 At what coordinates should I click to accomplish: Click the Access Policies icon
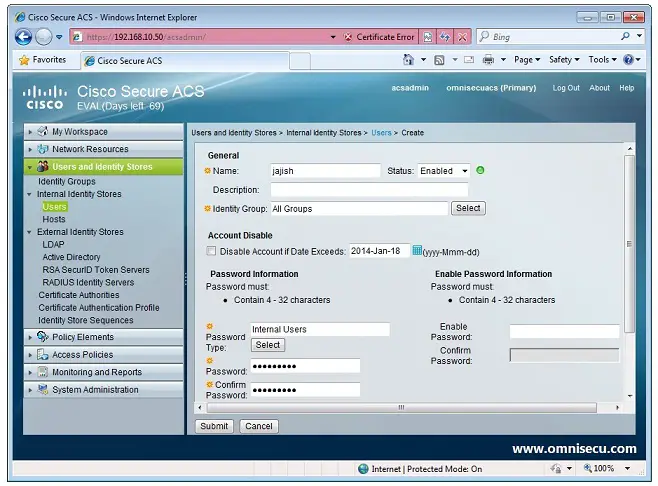click(43, 354)
